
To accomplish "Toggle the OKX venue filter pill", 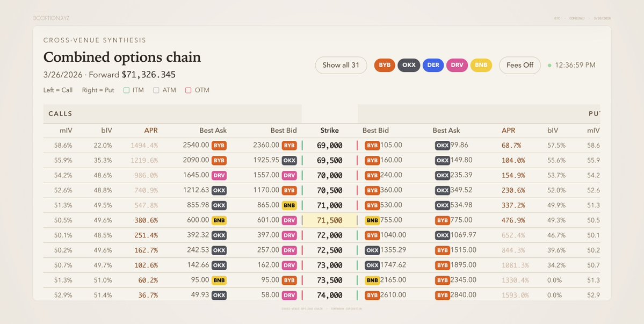I will coord(409,66).
